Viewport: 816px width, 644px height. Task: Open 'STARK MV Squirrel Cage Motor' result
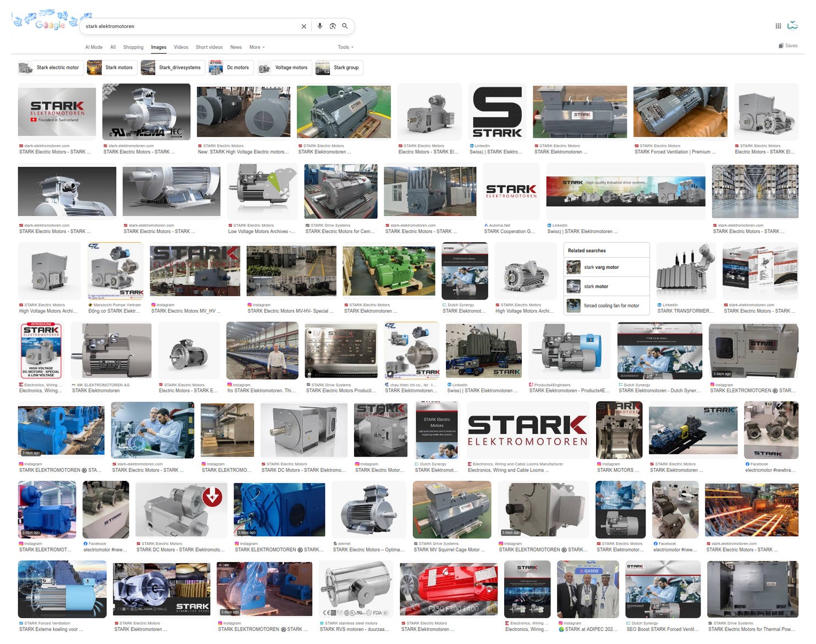point(449,550)
